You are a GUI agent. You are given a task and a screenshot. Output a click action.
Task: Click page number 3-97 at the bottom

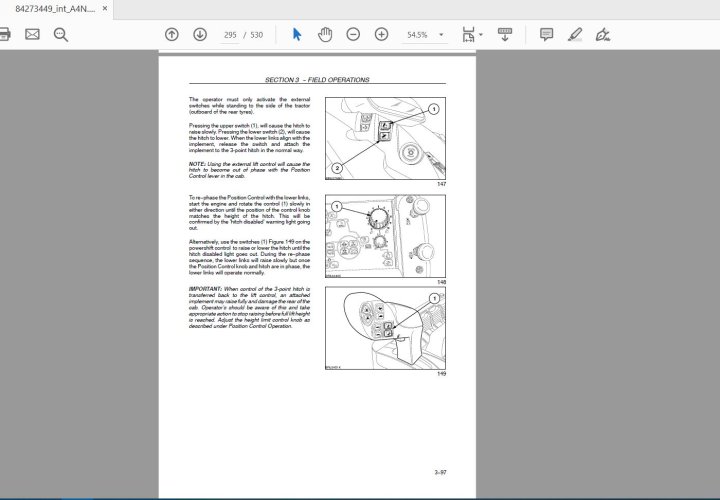pos(440,472)
